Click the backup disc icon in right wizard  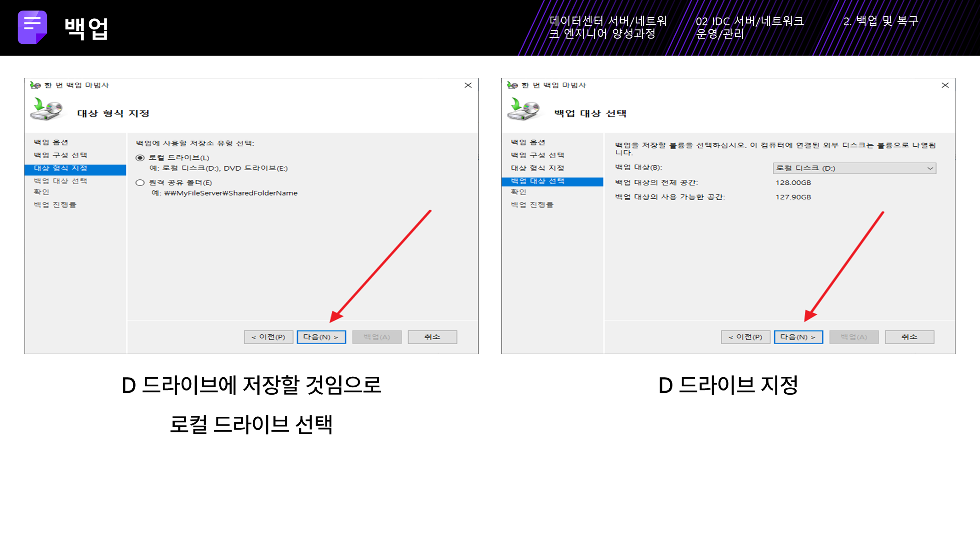[524, 109]
